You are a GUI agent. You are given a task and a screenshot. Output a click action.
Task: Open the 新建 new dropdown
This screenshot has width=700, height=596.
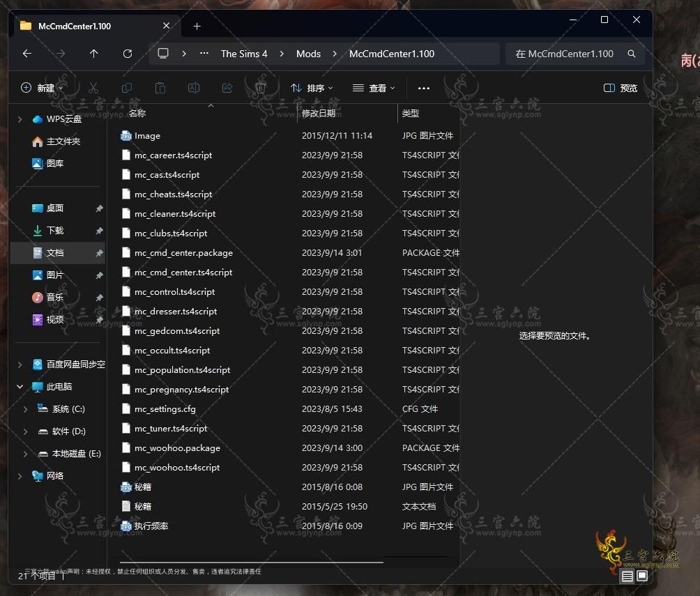tap(43, 88)
